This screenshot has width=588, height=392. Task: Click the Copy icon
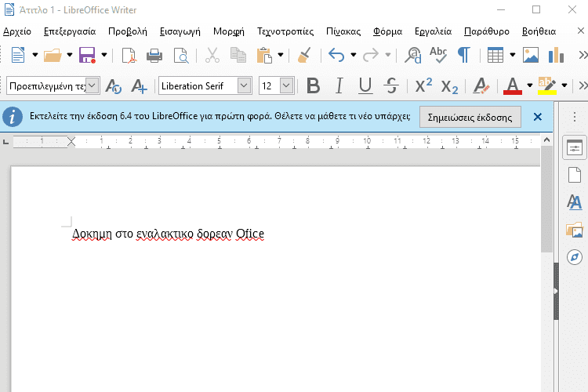pos(238,55)
